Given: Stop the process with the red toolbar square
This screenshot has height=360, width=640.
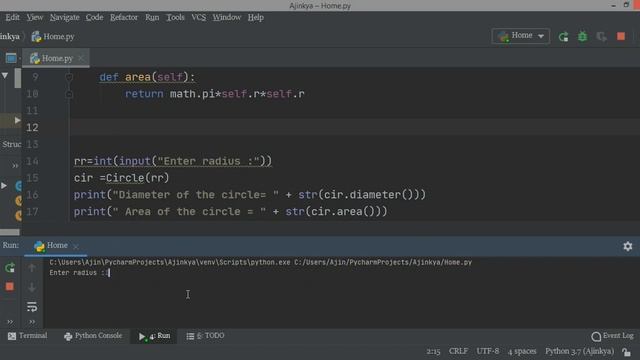Looking at the screenshot, I should point(621,37).
